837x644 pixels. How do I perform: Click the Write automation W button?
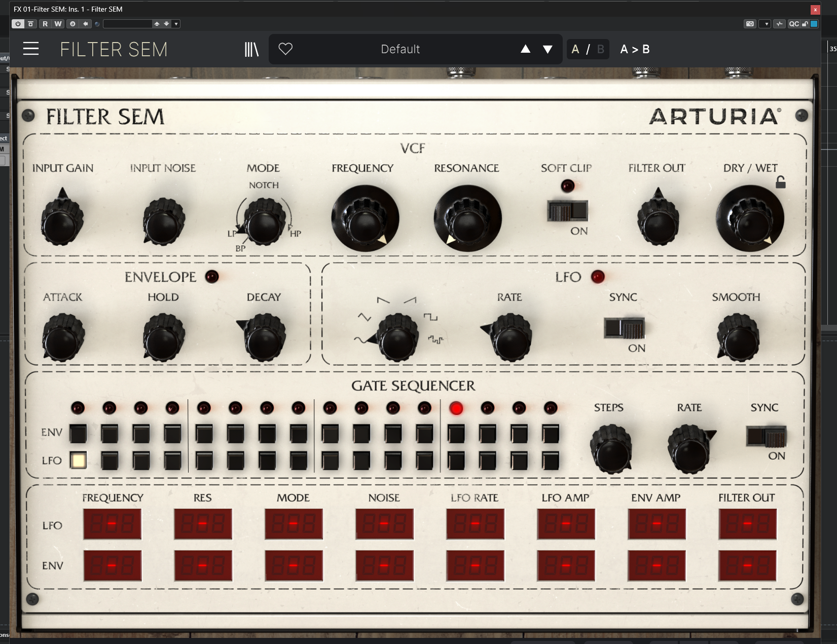coord(58,24)
